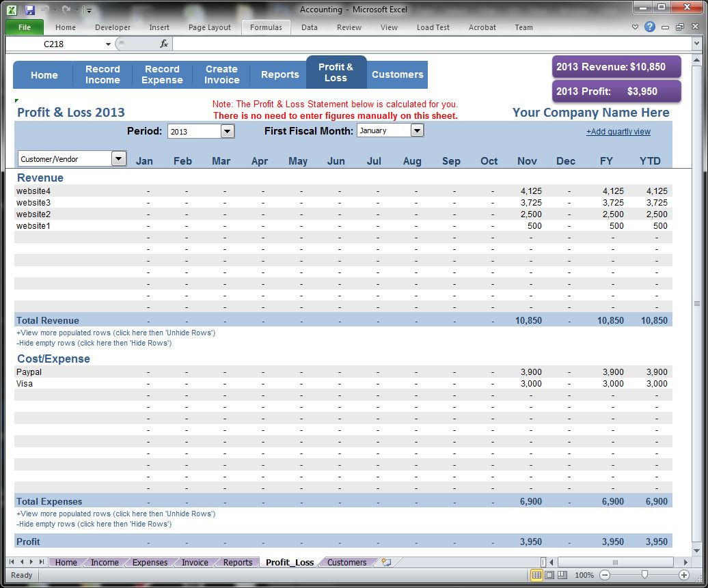Open the File tab
The height and width of the screenshot is (588, 708).
pos(25,27)
